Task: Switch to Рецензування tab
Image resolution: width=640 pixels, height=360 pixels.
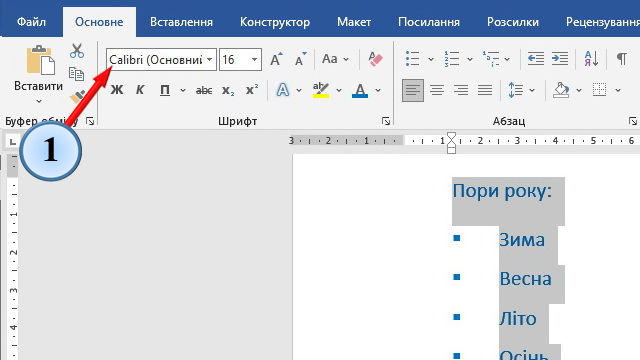Action: 602,22
